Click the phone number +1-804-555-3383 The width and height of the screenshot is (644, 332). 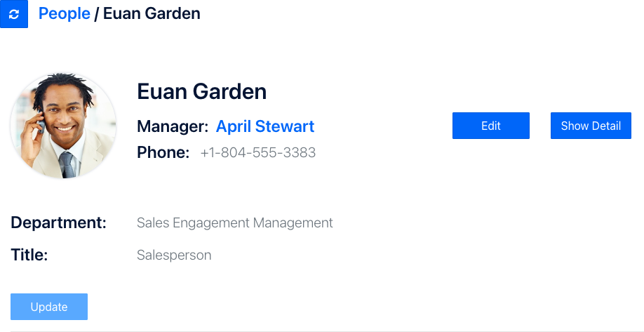coord(257,152)
